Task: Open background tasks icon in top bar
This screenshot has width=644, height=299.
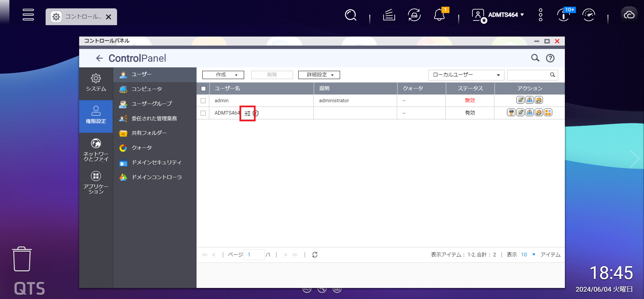Action: pos(389,15)
